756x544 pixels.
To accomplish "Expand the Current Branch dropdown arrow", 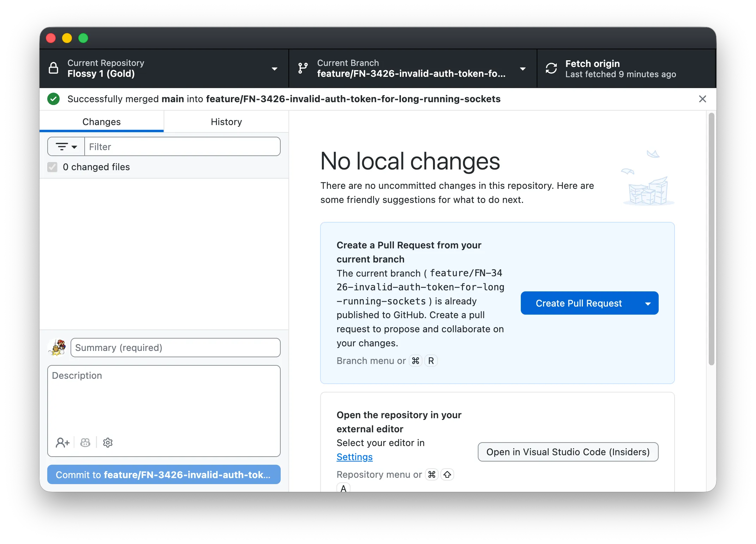I will click(x=523, y=69).
